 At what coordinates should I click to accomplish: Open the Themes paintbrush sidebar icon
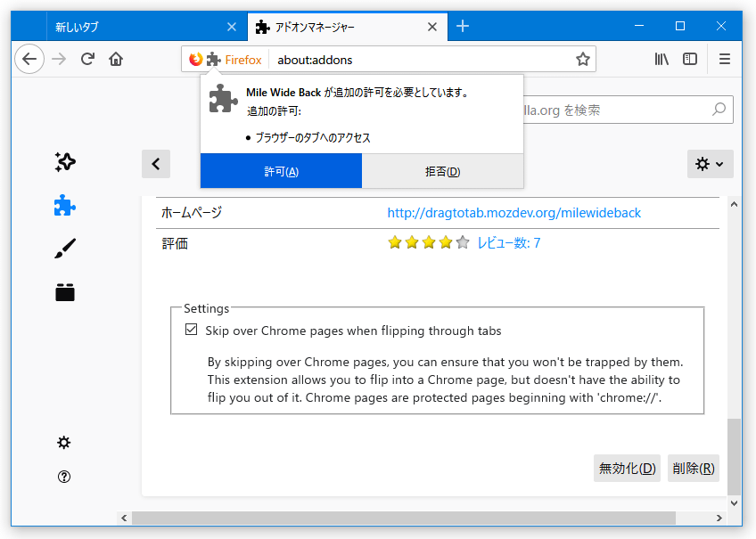pyautogui.click(x=65, y=249)
